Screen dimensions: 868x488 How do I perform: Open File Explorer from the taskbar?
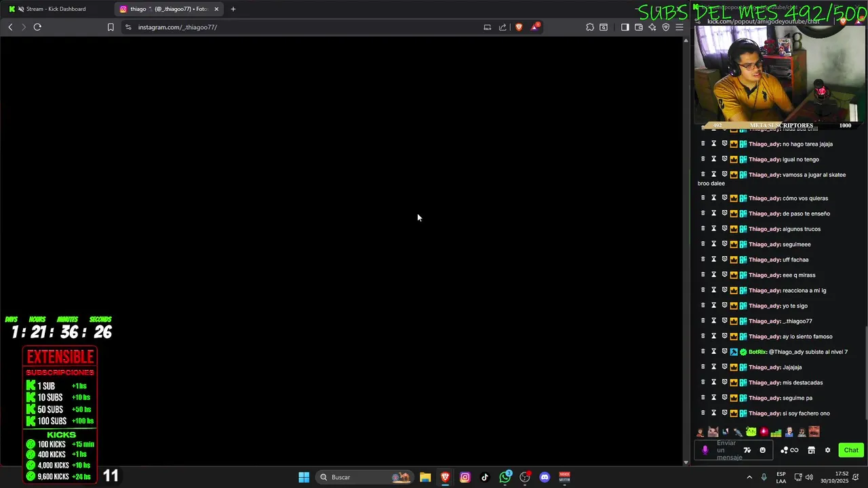click(x=425, y=477)
